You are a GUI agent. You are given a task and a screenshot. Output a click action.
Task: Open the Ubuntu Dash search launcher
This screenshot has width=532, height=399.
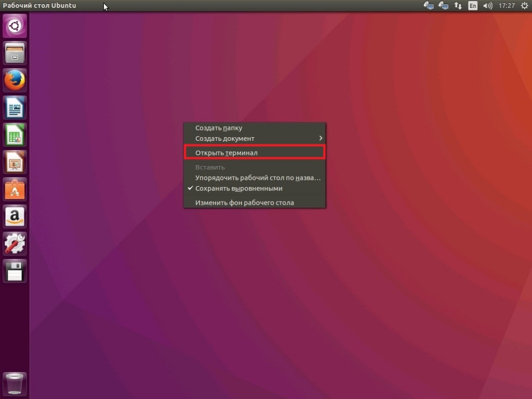coord(15,25)
